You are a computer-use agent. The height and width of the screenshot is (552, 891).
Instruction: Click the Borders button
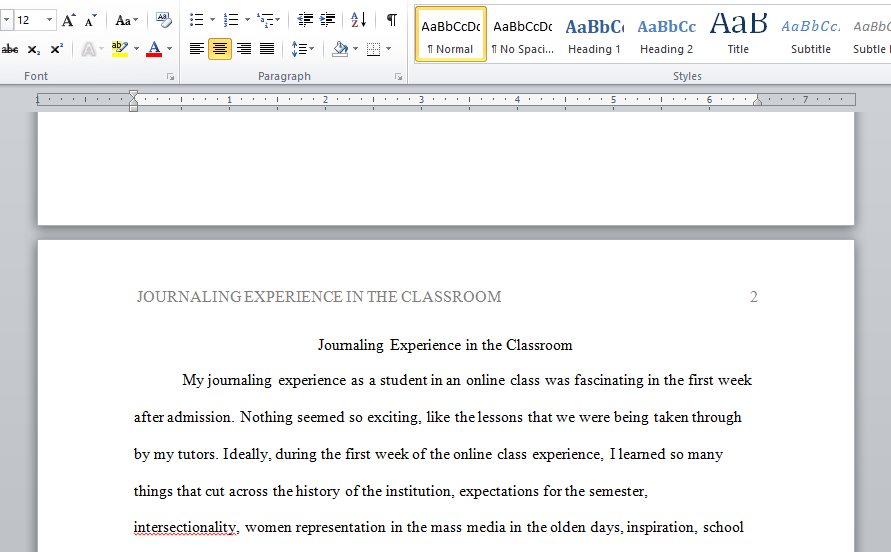373,49
